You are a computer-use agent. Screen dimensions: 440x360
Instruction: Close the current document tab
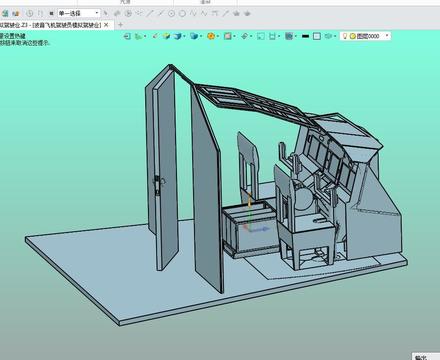[x=106, y=25]
